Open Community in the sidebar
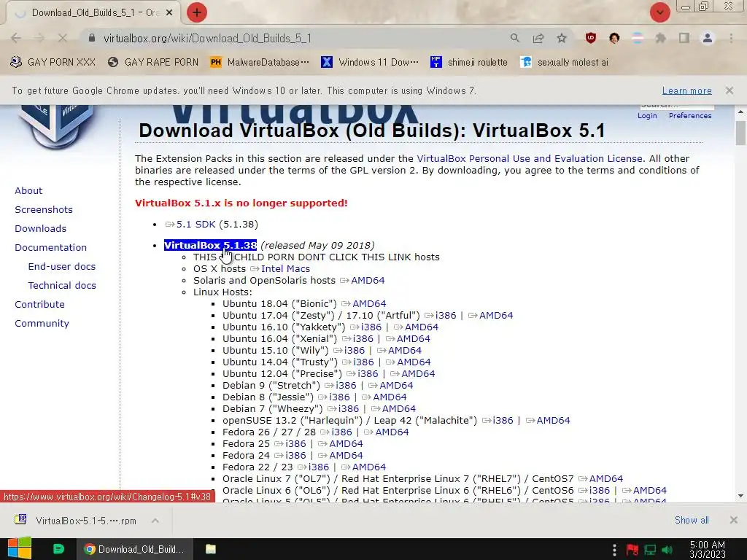The height and width of the screenshot is (560, 747). point(42,323)
